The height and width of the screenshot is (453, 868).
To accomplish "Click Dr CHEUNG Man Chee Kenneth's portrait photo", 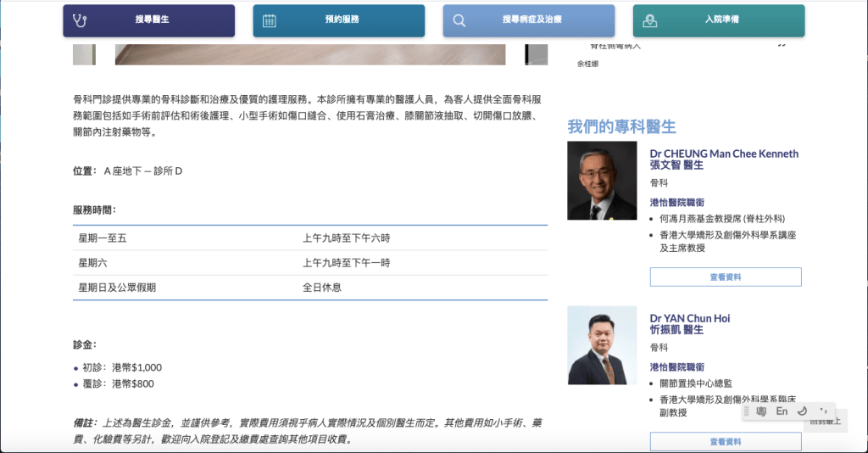I will 602,181.
